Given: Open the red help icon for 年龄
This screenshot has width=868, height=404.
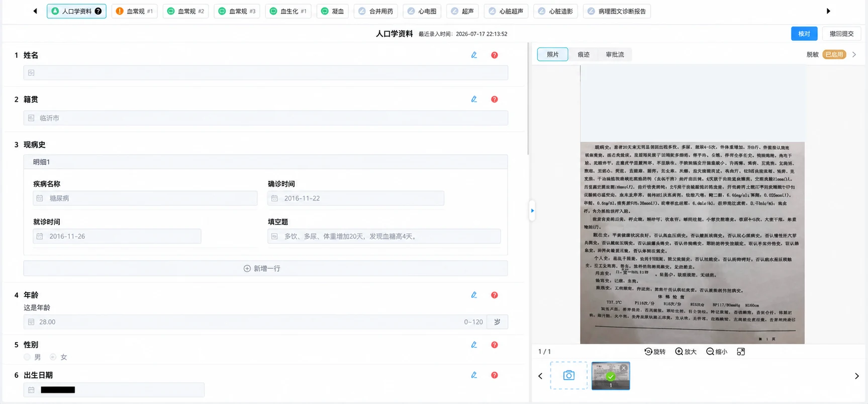Looking at the screenshot, I should click(495, 295).
